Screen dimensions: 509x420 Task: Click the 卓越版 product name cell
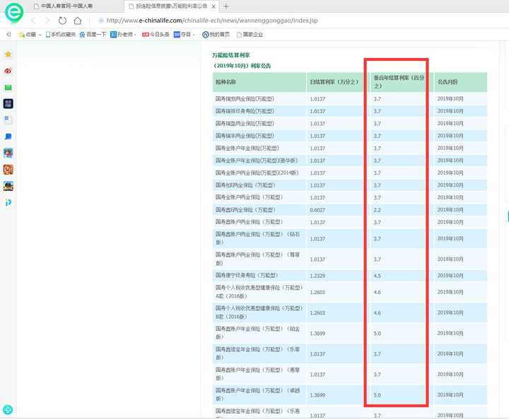click(258, 395)
